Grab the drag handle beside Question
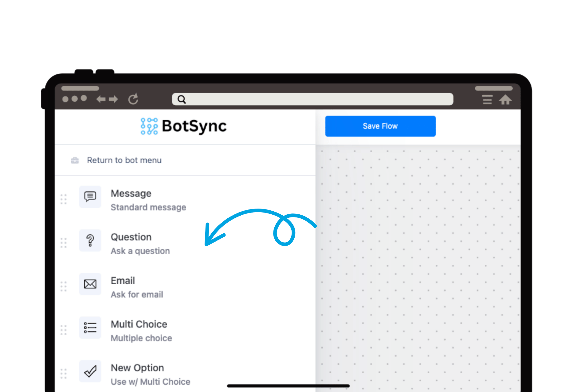The image size is (588, 392). click(x=63, y=243)
